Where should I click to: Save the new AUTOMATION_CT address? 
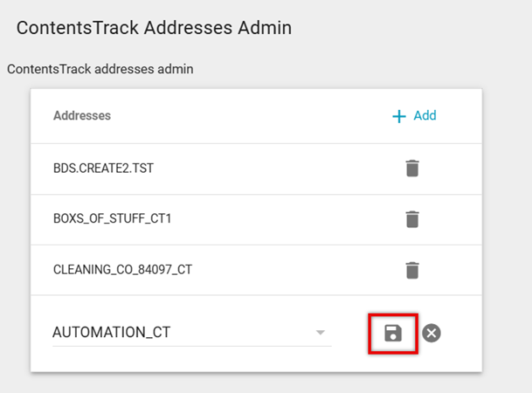click(392, 333)
